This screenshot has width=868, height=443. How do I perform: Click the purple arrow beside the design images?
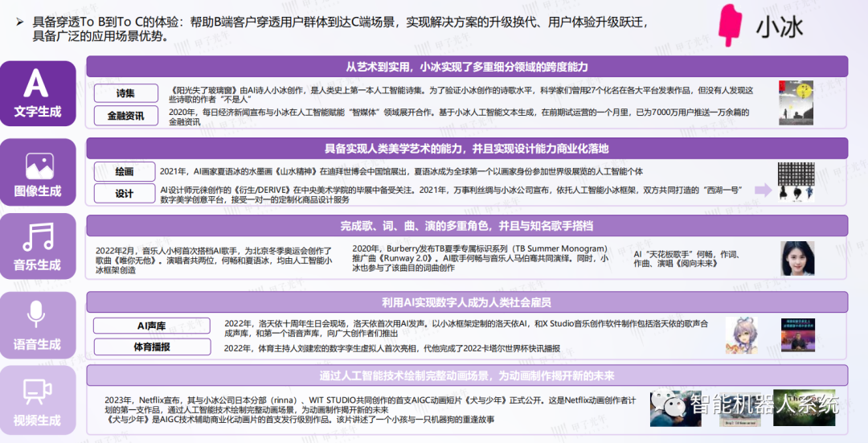[764, 190]
